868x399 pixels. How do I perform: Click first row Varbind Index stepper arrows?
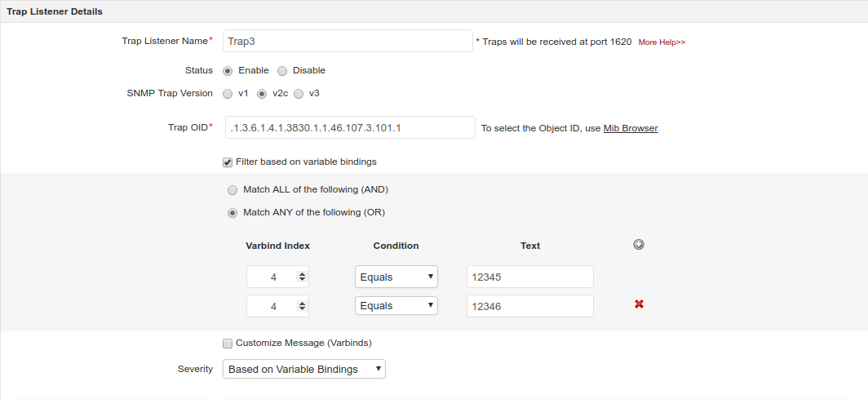pyautogui.click(x=303, y=277)
